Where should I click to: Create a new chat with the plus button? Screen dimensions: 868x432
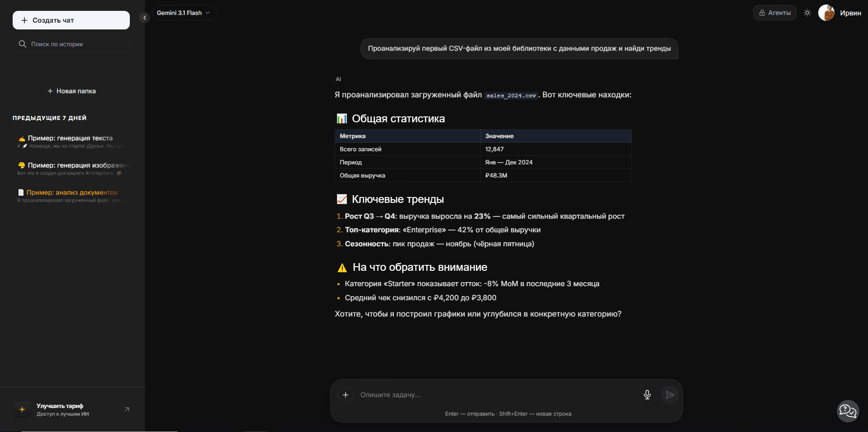(71, 20)
